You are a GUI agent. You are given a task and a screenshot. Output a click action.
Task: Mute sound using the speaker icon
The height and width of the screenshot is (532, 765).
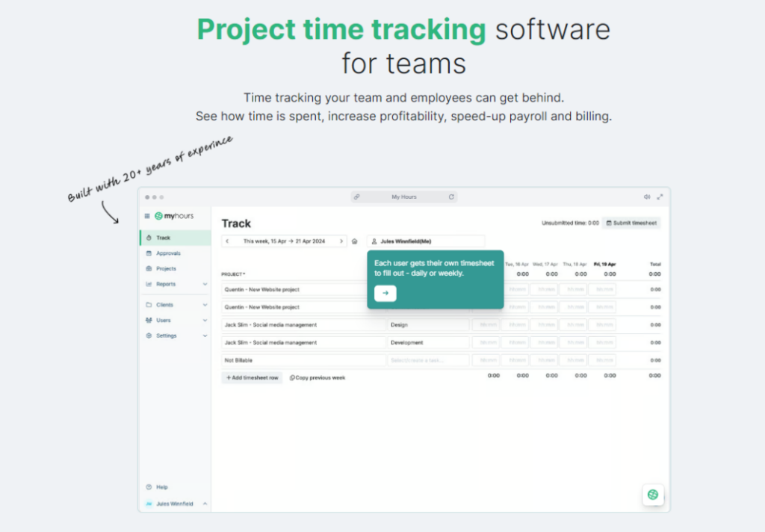647,197
